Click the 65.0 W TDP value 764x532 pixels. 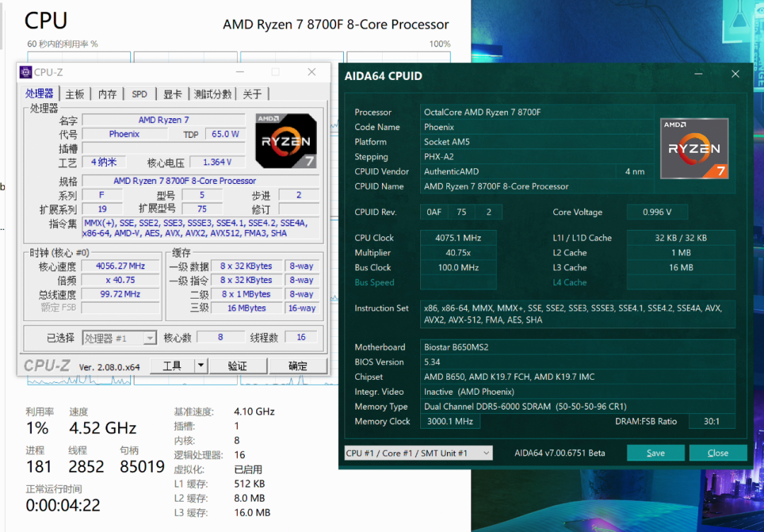coord(225,134)
